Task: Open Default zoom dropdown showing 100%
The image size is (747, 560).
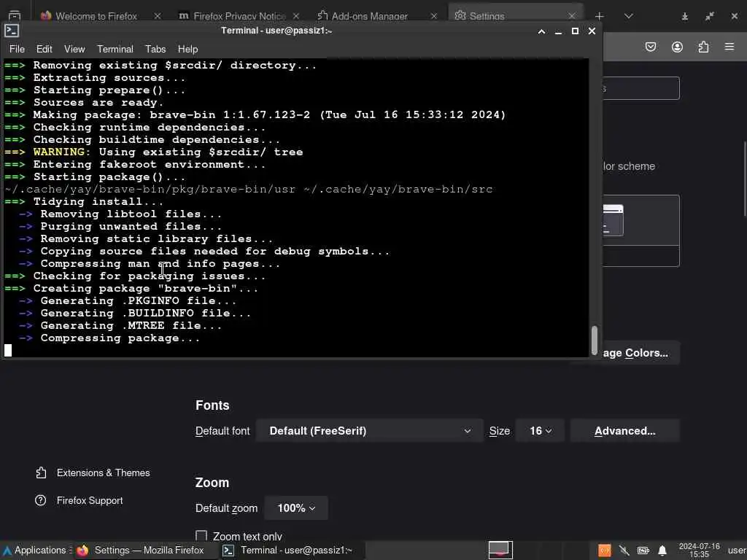Action: click(x=296, y=508)
